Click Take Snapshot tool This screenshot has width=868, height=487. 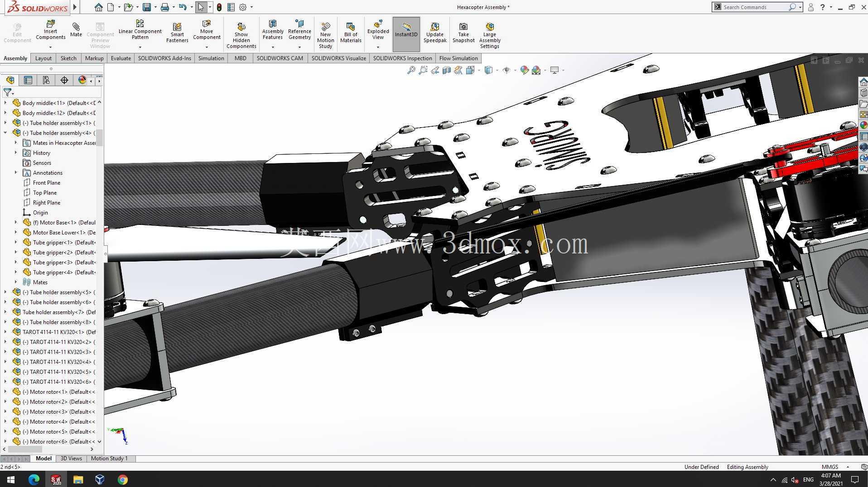tap(463, 33)
